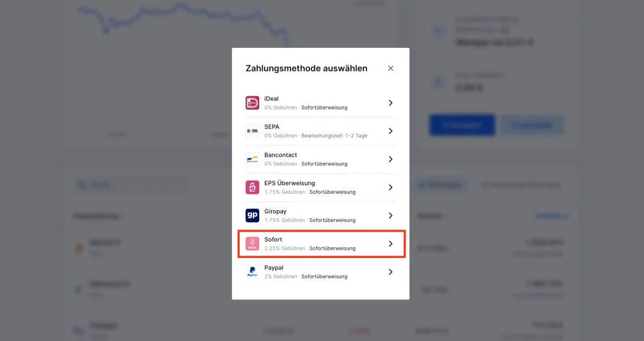Open the Giropay chevron arrow
644x341 pixels.
pos(391,216)
